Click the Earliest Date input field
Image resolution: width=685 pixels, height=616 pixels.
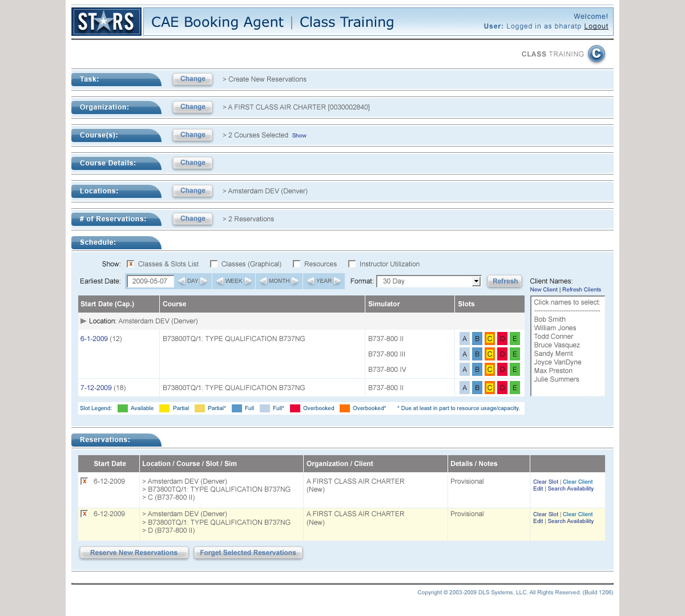click(x=150, y=281)
